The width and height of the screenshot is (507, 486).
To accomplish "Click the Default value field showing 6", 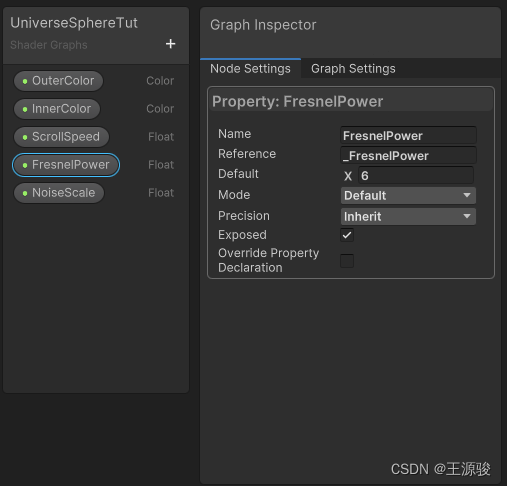I will coord(416,176).
